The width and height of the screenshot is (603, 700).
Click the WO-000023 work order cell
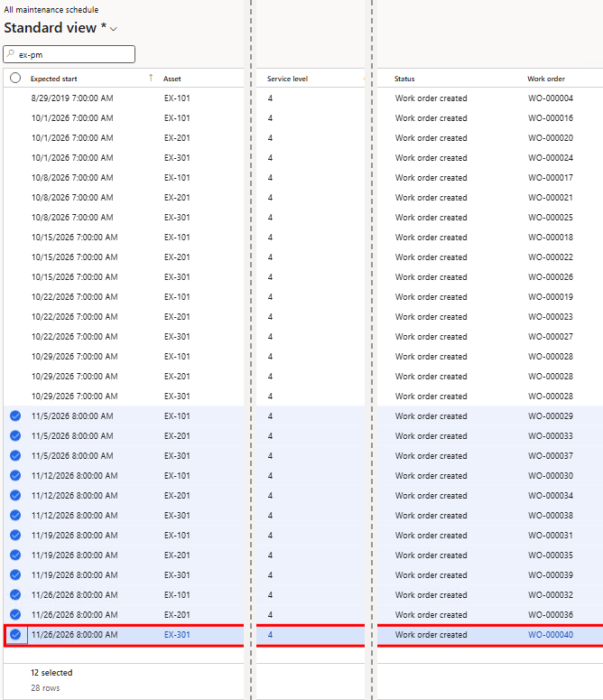[x=551, y=316]
